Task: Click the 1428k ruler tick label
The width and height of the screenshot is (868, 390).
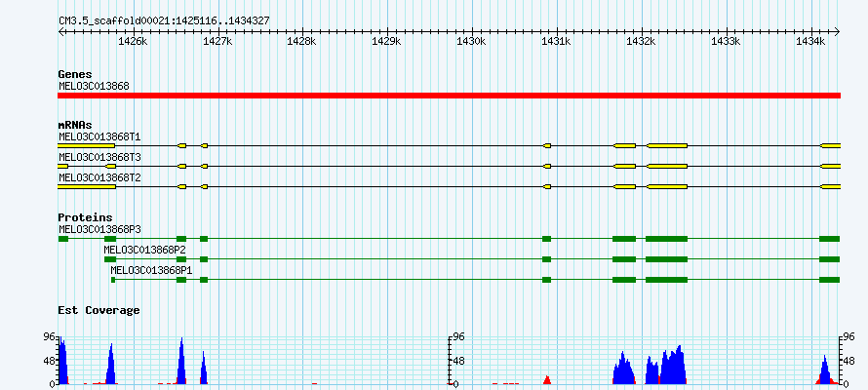Action: click(x=302, y=41)
